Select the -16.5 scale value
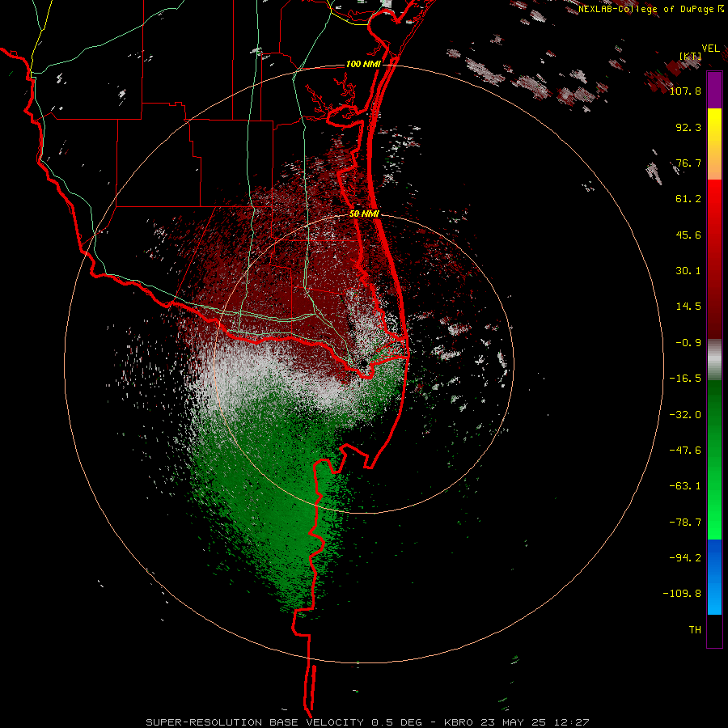Screen dimensions: 728x728 pos(685,379)
